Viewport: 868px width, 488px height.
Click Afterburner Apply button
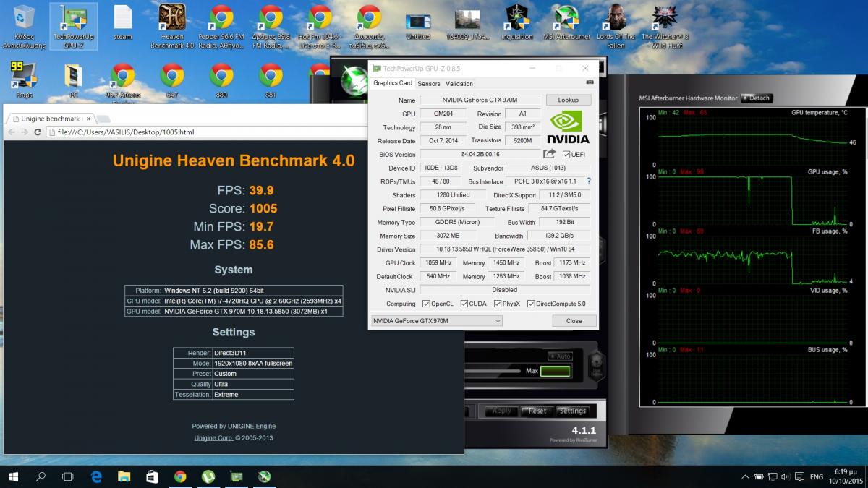tap(502, 411)
